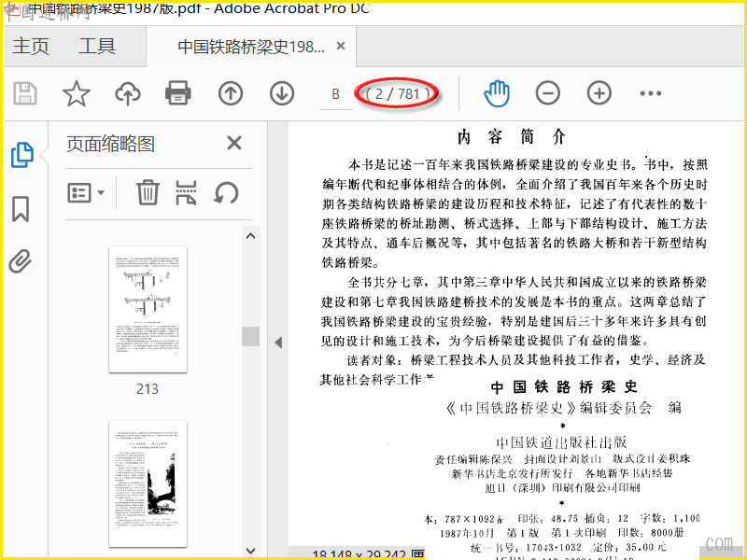Upload file to cloud icon
Viewport: 747px width, 560px height.
128,93
